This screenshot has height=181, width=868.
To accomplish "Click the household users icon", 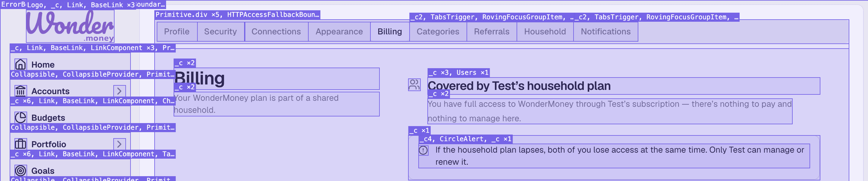I will click(x=414, y=84).
